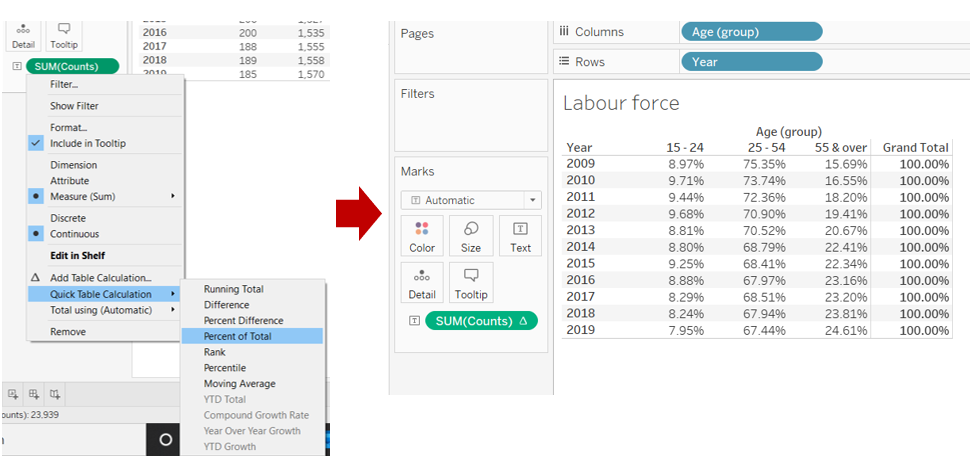Click the Text marks card button
Viewport: 970px width, 472px height.
point(520,236)
